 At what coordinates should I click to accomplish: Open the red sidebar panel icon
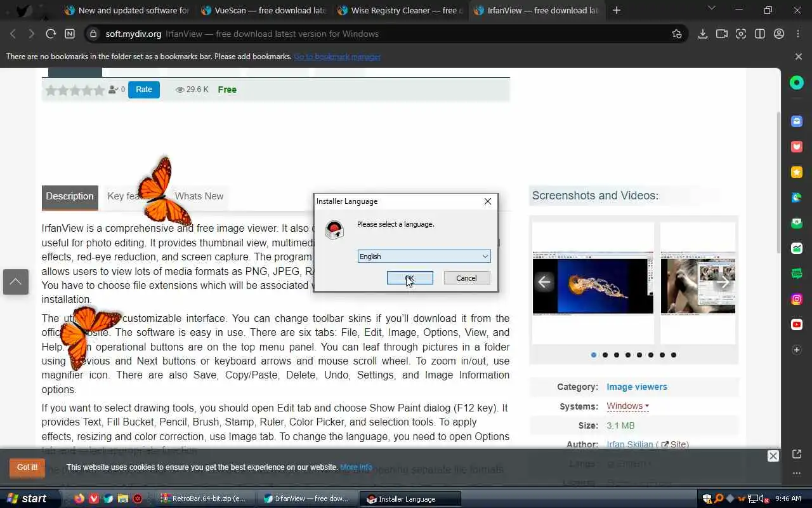click(797, 147)
